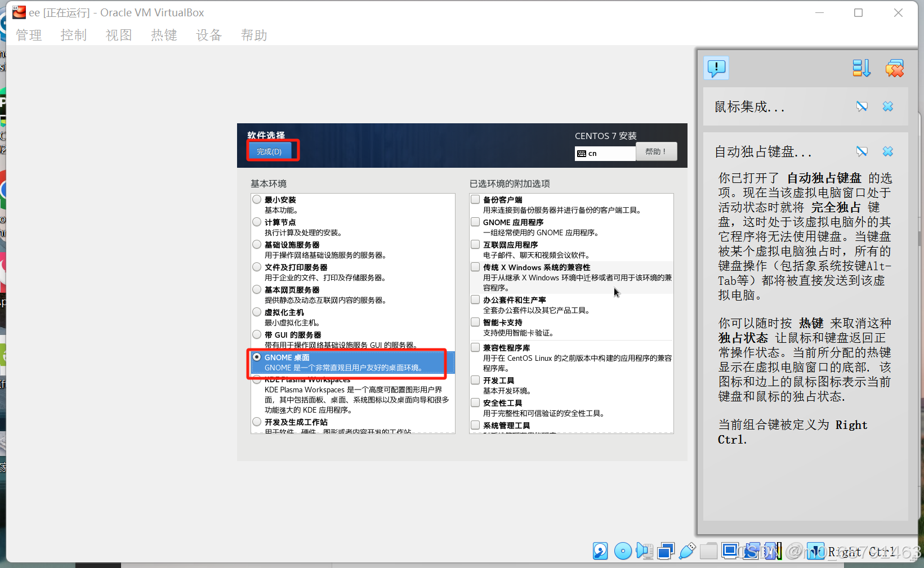924x568 pixels.
Task: Click the keyboard layout icon beside cn
Action: (582, 154)
